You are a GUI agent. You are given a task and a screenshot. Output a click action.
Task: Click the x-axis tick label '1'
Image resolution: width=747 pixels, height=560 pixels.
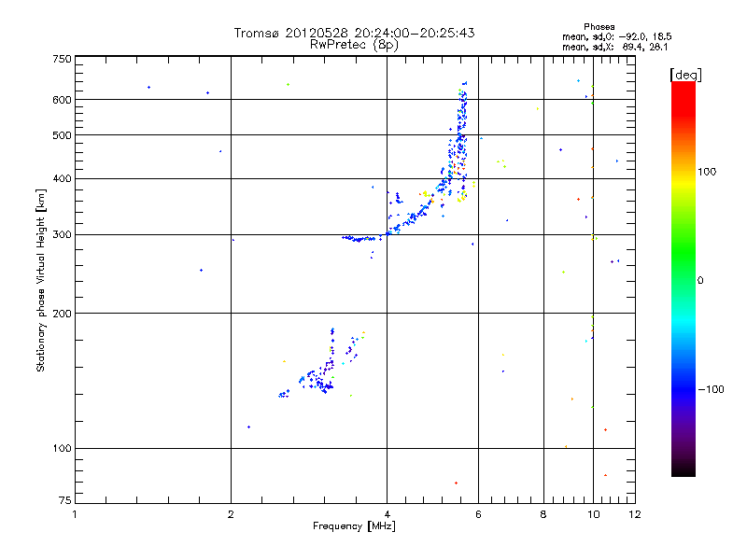[x=75, y=514]
